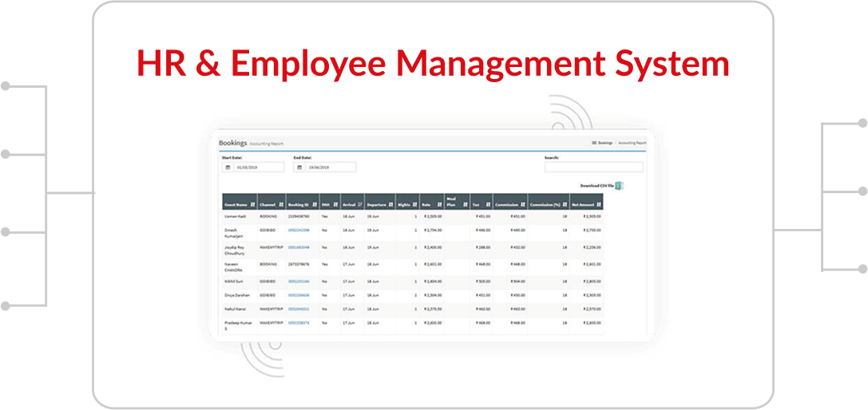Open the Accounting Report breadcrumb

(632, 143)
